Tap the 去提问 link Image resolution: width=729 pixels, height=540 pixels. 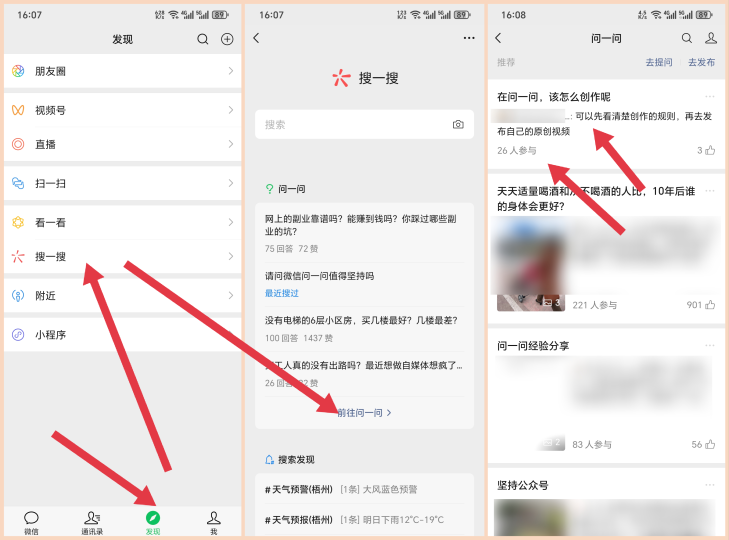[x=659, y=62]
